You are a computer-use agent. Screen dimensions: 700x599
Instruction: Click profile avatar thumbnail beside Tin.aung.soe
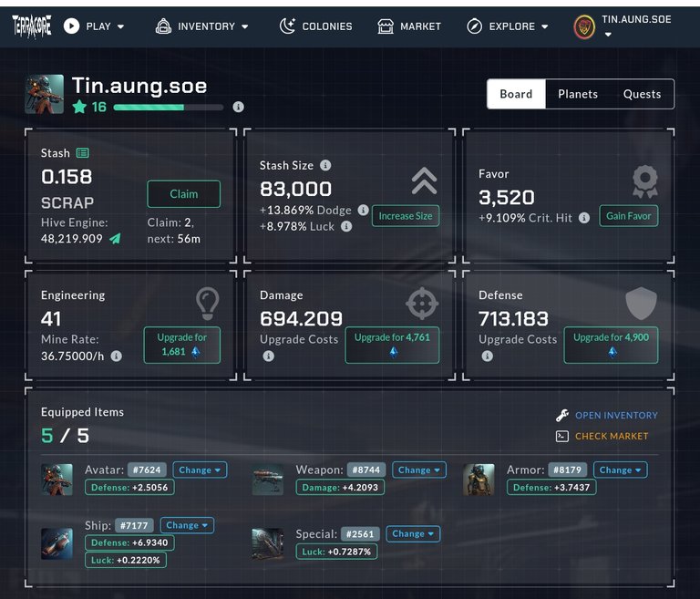click(x=44, y=94)
